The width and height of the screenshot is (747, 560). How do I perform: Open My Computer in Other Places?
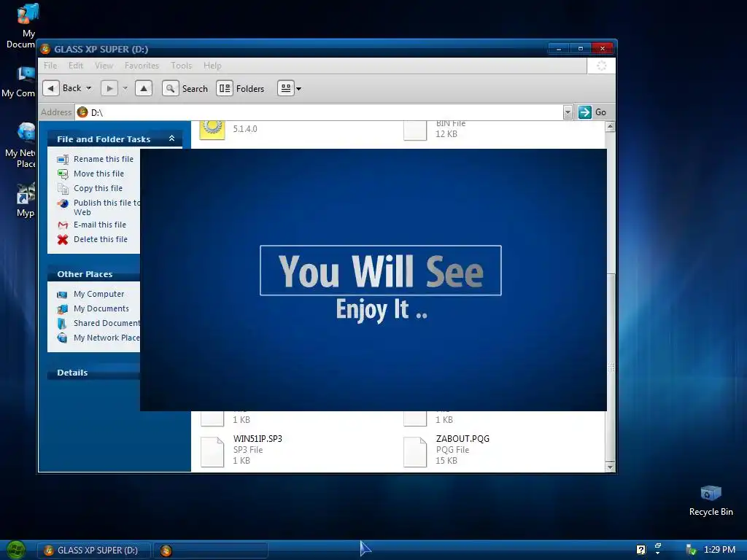[98, 295]
